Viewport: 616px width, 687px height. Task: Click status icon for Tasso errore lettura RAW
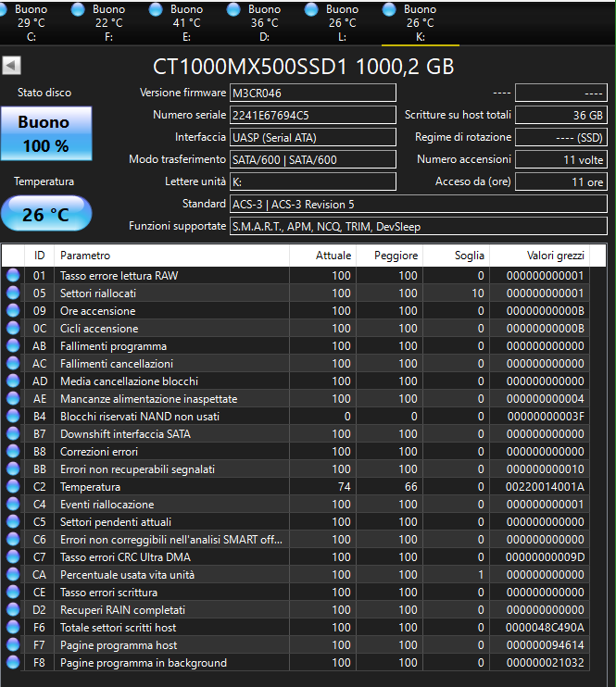tap(13, 276)
